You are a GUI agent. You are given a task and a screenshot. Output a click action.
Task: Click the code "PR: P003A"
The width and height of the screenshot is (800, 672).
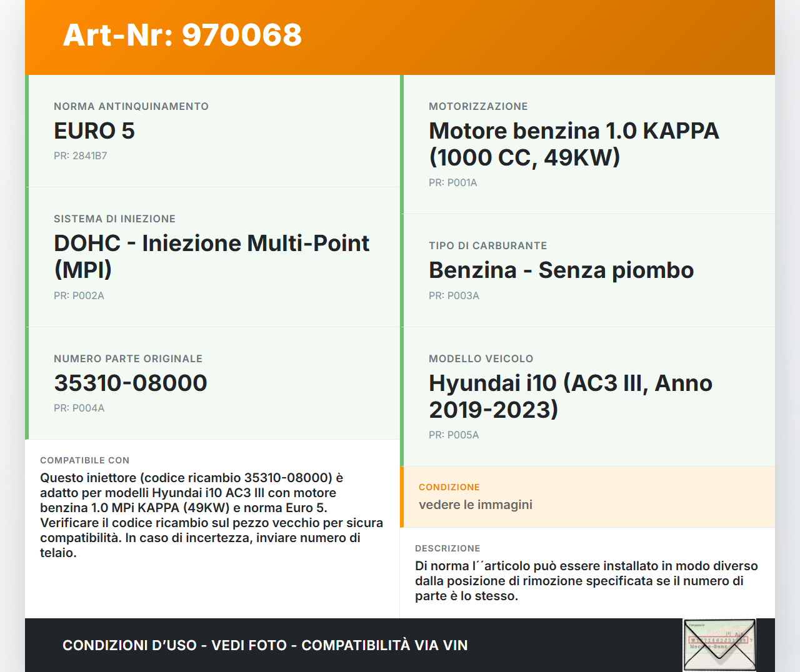click(454, 296)
